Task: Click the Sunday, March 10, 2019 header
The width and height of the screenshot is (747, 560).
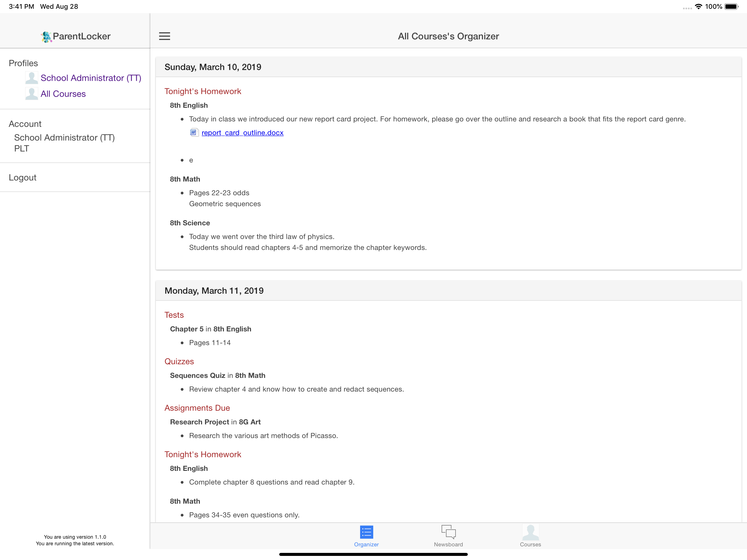Action: click(213, 67)
